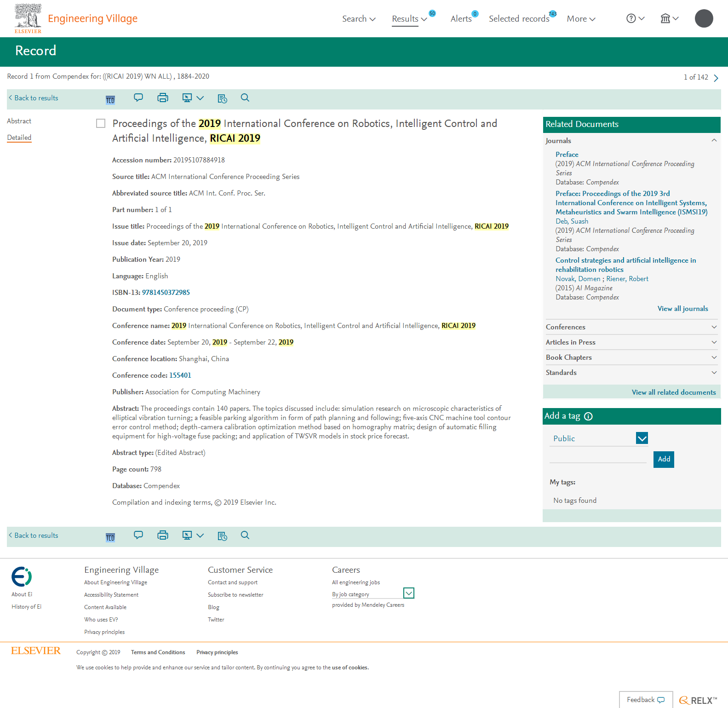This screenshot has height=708, width=728.
Task: Expand top download options chevron
Action: click(x=200, y=98)
